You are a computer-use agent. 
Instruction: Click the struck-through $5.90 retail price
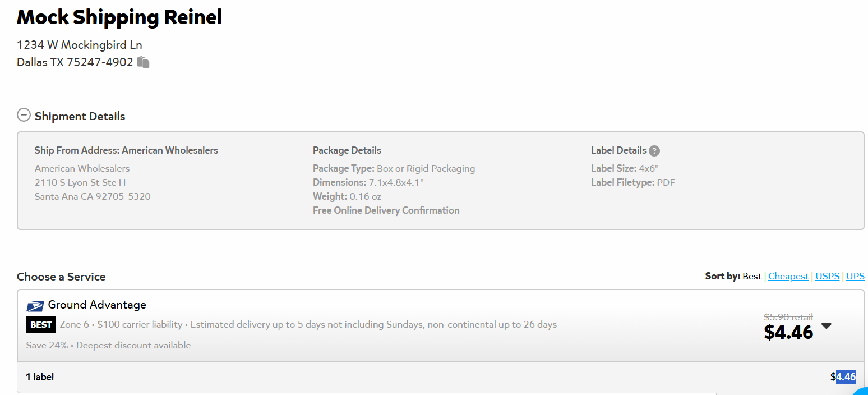coord(788,317)
